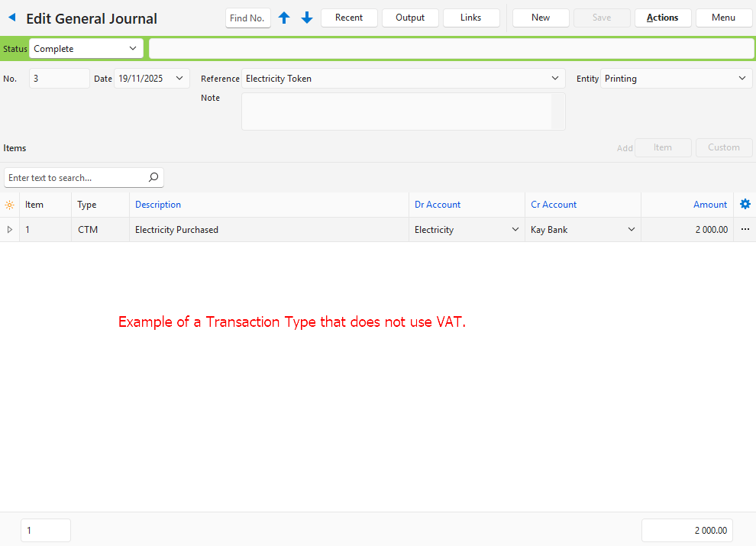Open the Cr Account Kay Bank dropdown
Viewport: 756px width, 546px height.
click(x=632, y=229)
